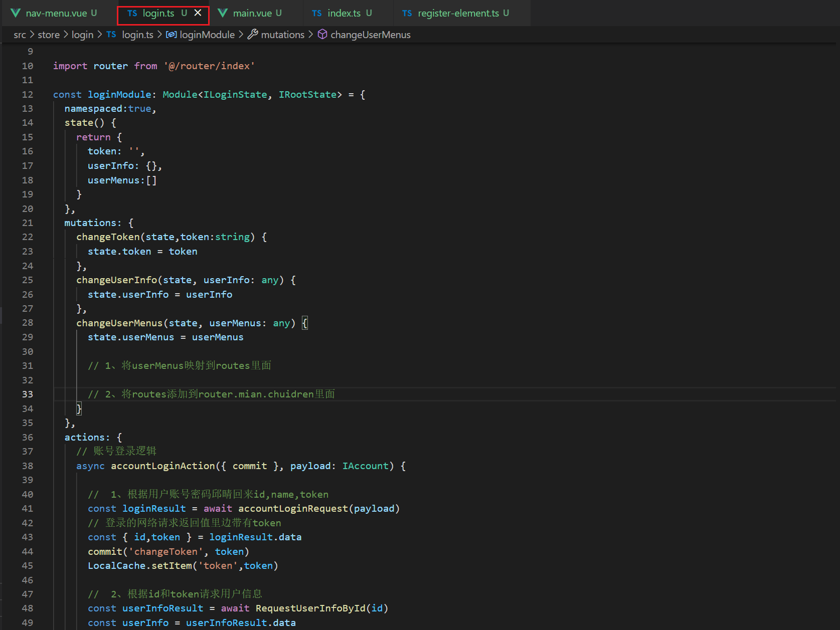Click the cube icon before changeUserMenus
Image resolution: width=840 pixels, height=630 pixels.
322,34
